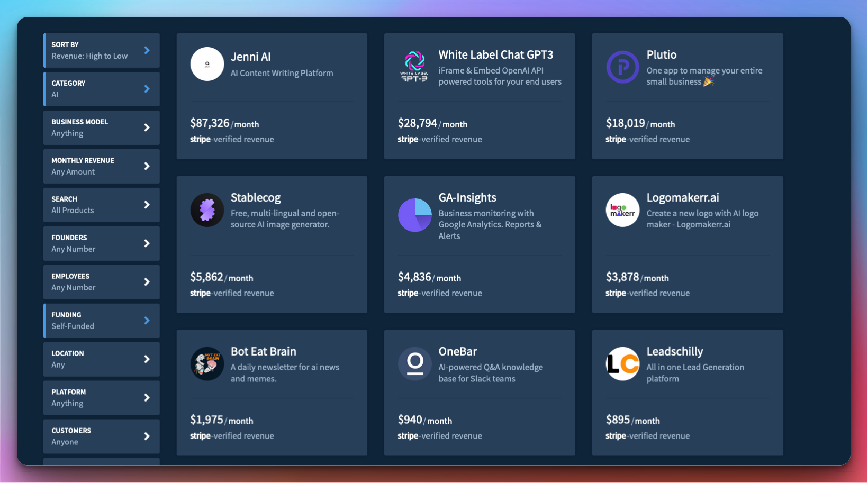Click 'A daily newsletter for ai news' description

tap(285, 373)
